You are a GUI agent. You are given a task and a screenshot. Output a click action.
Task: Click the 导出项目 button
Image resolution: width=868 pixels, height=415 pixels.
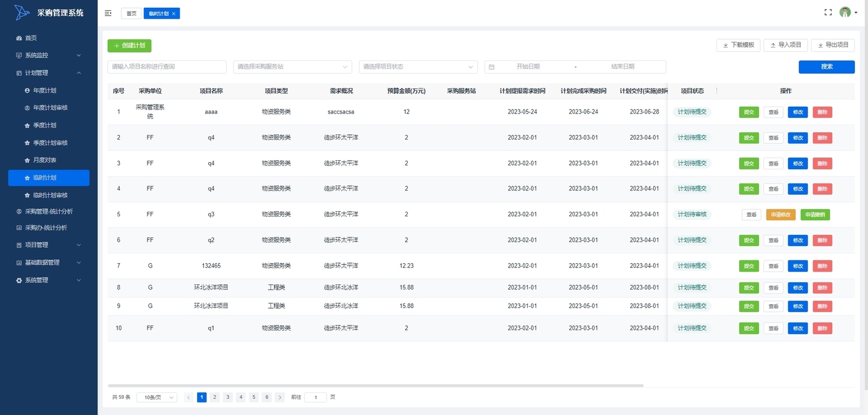(833, 45)
